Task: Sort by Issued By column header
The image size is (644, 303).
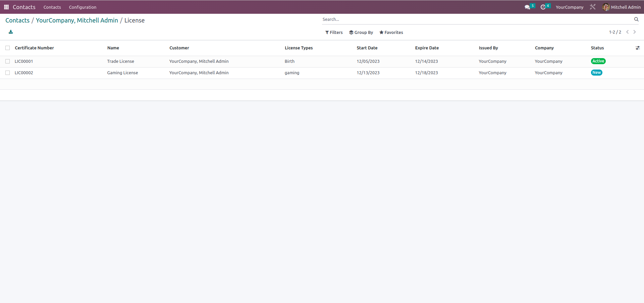Action: pos(488,48)
